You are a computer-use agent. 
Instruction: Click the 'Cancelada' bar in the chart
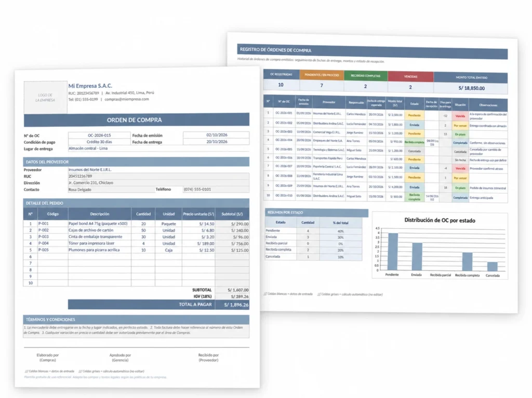(493, 267)
